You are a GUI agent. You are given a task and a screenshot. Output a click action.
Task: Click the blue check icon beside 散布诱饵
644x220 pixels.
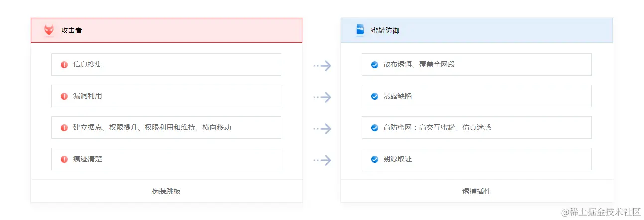pos(375,65)
